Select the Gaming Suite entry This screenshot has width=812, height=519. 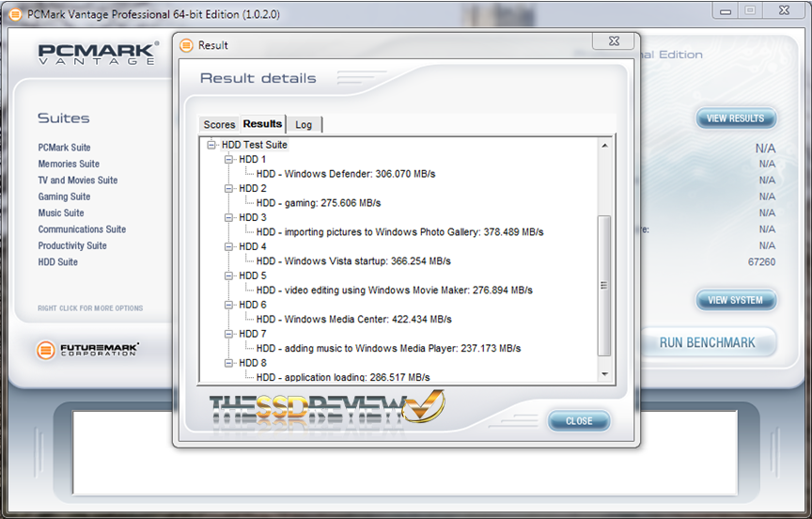click(x=64, y=197)
